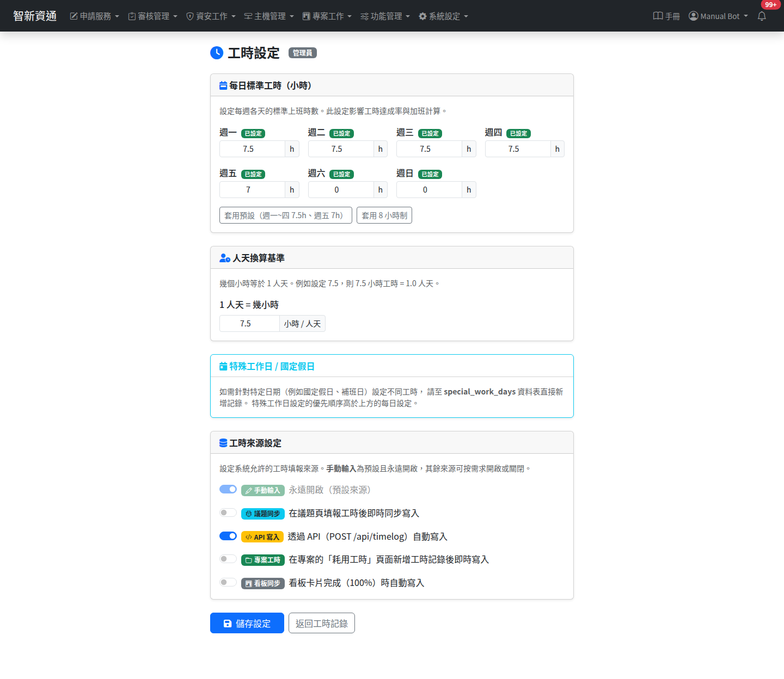Click the sliders icon of 功能管理
The image size is (784, 679).
pyautogui.click(x=365, y=16)
